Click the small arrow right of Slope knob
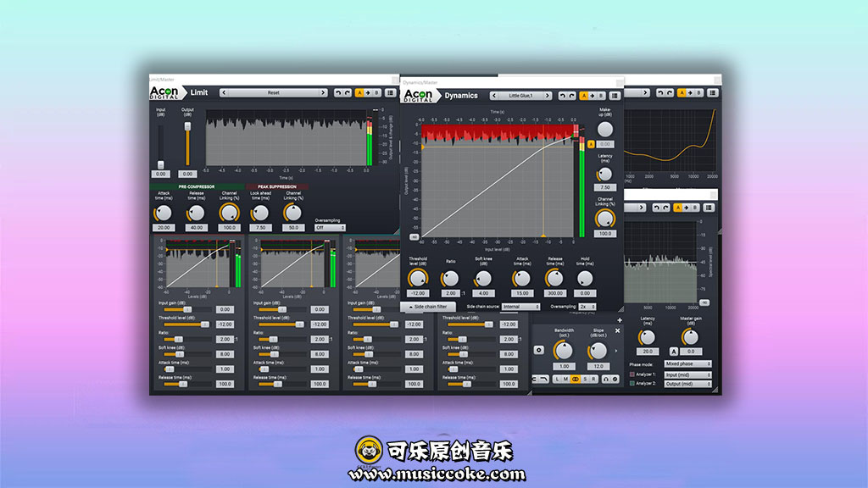Image resolution: width=868 pixels, height=488 pixels. (x=616, y=351)
